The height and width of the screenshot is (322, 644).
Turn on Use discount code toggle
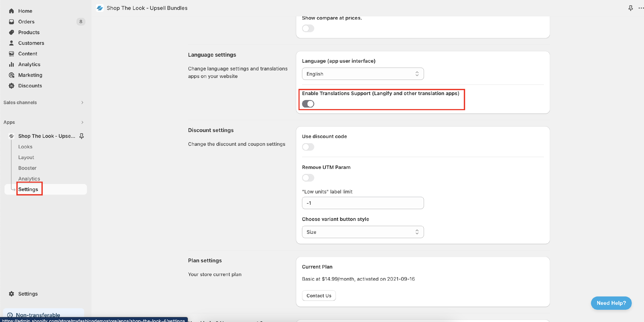(x=308, y=147)
